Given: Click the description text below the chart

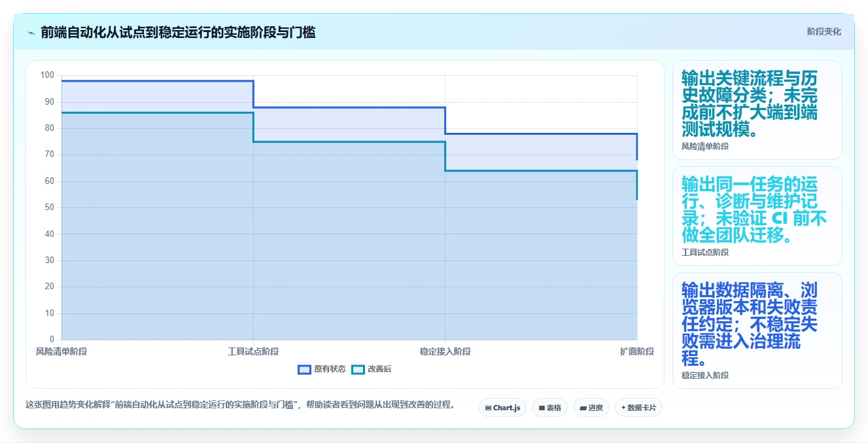Looking at the screenshot, I should (240, 404).
